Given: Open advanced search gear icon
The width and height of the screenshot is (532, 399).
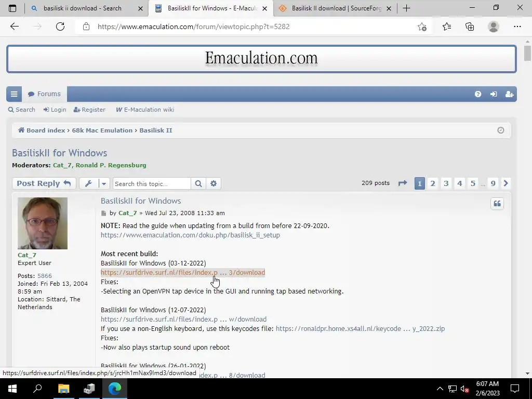Looking at the screenshot, I should (x=214, y=183).
